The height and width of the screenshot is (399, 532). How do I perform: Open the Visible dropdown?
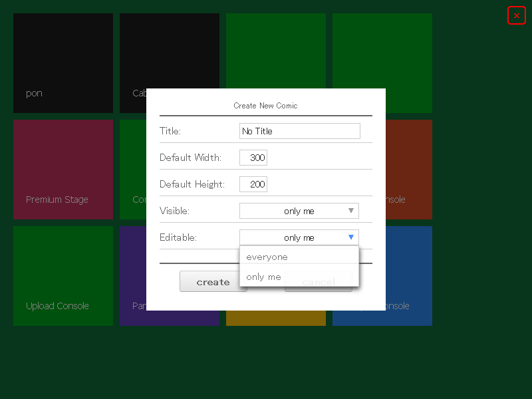pyautogui.click(x=299, y=211)
